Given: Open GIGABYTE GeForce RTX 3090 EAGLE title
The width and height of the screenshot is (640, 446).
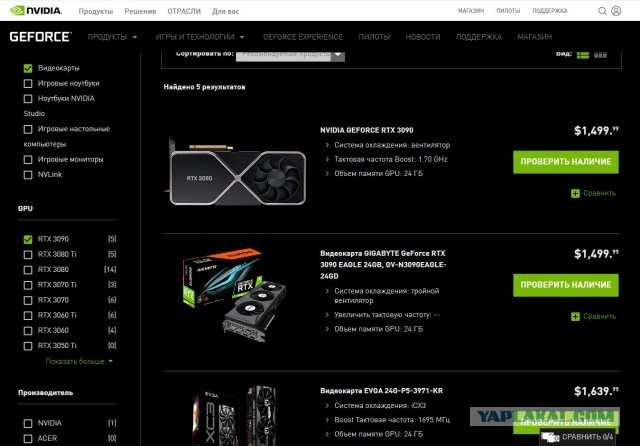Looking at the screenshot, I should pyautogui.click(x=383, y=265).
